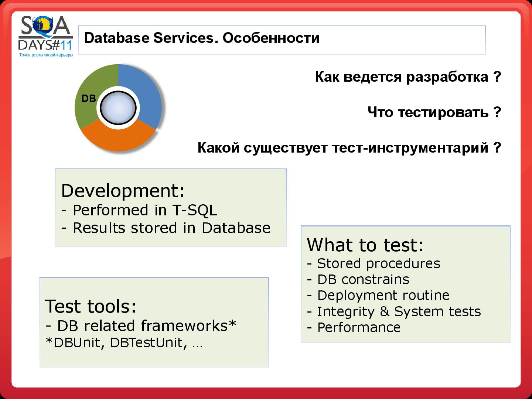Click the tagline 'Точка роста твоей карьеры'
The image size is (532, 399).
[x=46, y=55]
